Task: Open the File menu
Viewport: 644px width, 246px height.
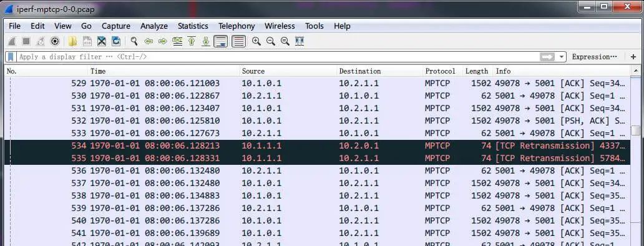Action: [14, 26]
